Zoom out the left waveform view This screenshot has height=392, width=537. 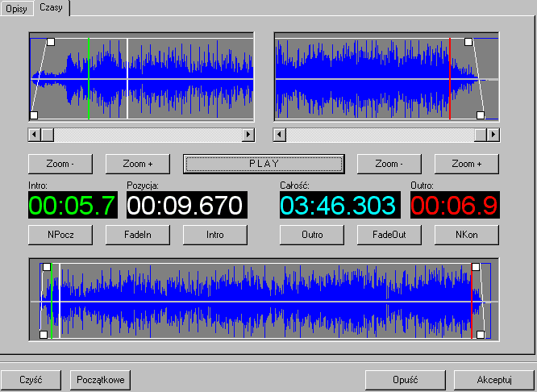[60, 164]
